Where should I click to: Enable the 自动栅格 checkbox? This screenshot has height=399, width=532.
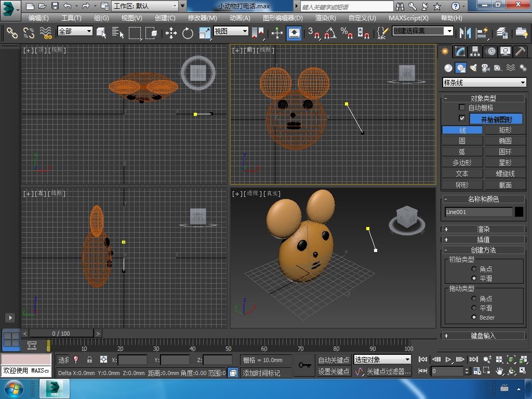462,108
